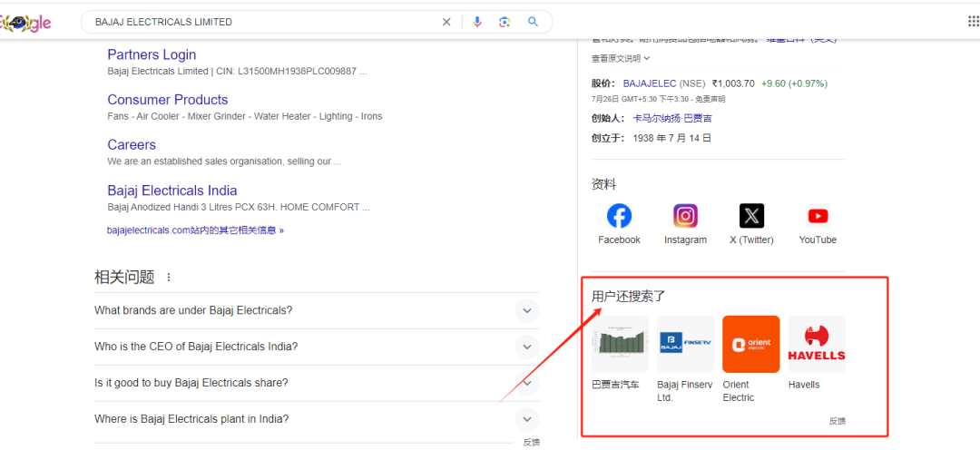Click the 1938 年 7 月 14 日 founding date
The width and height of the screenshot is (980, 450).
[671, 138]
